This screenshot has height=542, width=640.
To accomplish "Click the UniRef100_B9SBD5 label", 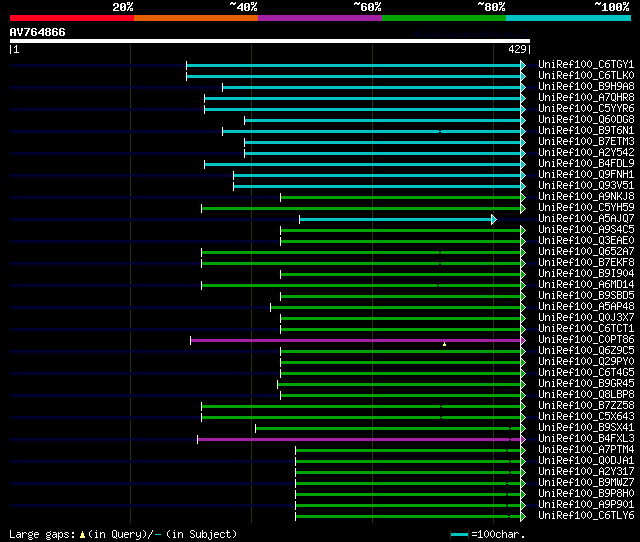I will (586, 296).
